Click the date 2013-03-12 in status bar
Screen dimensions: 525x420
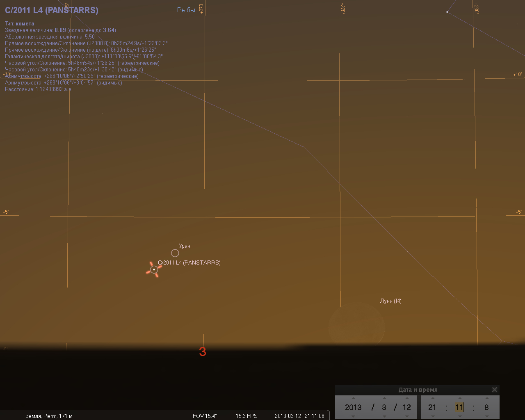click(x=288, y=416)
